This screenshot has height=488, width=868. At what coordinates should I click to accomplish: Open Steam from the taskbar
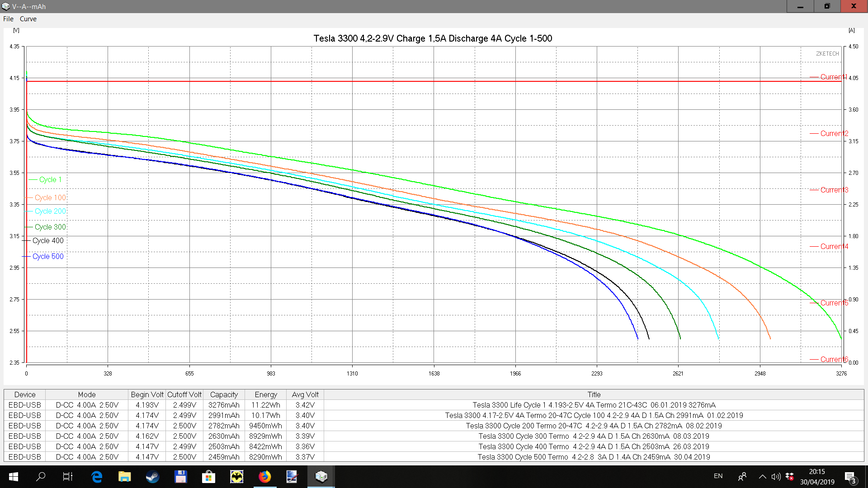(x=152, y=477)
